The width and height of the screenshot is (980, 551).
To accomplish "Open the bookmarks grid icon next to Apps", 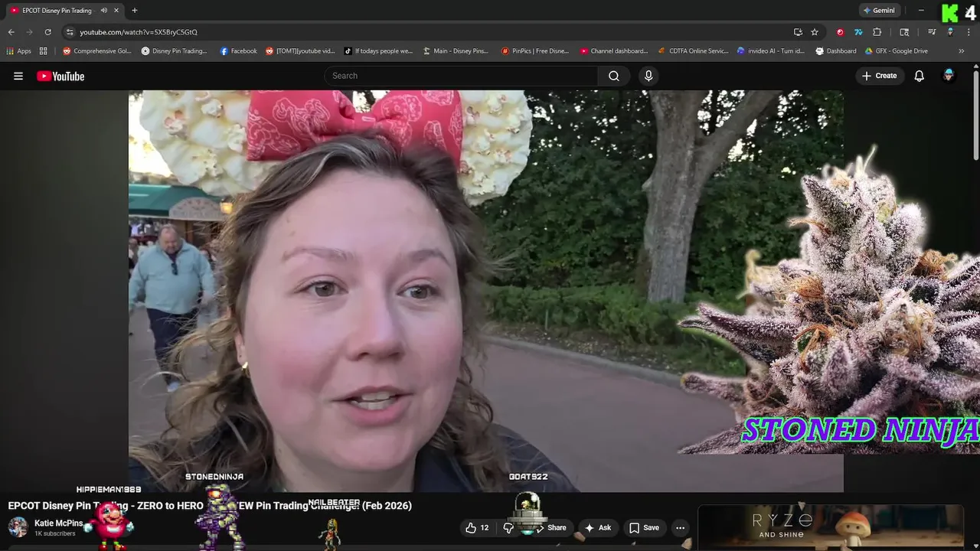I will pos(43,51).
